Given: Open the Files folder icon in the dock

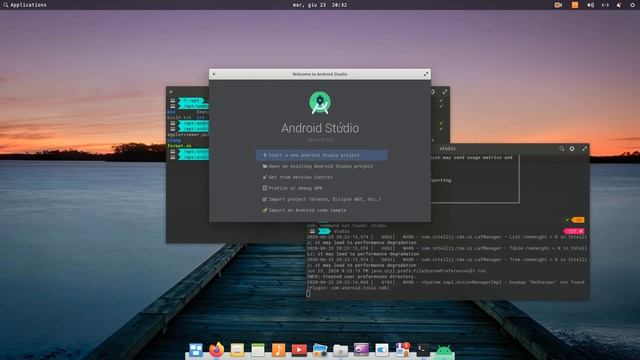Looking at the screenshot, I should tap(340, 350).
